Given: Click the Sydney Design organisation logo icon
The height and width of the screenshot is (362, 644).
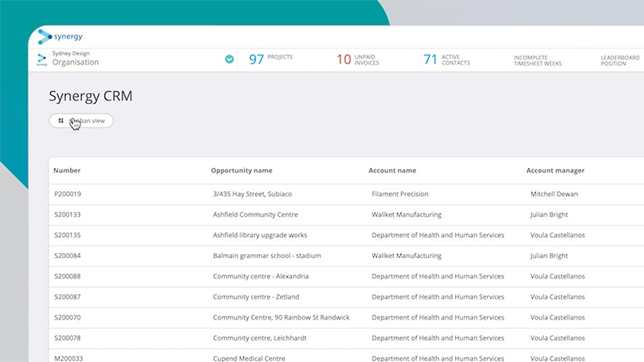Looking at the screenshot, I should (42, 60).
